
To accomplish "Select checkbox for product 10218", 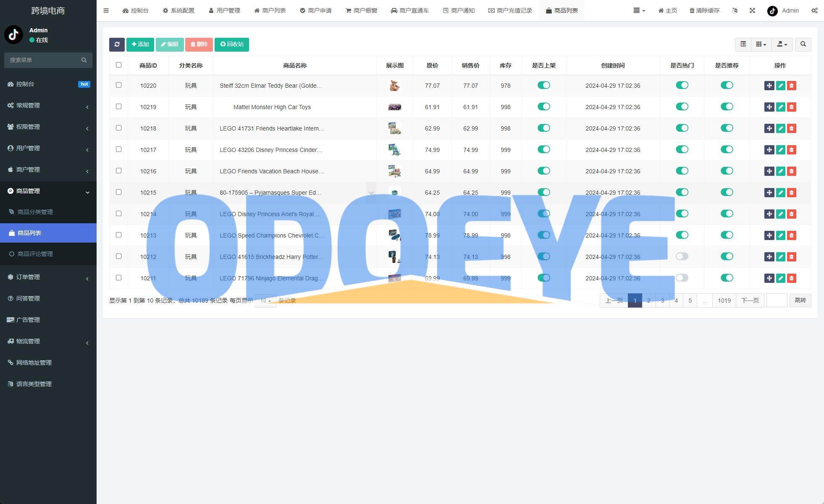I will pyautogui.click(x=118, y=128).
